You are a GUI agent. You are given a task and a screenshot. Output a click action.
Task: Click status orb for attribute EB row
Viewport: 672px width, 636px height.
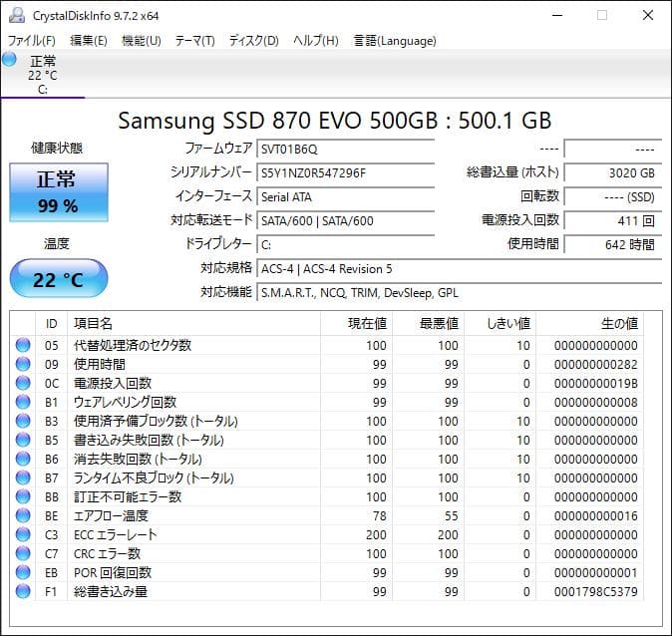click(x=23, y=572)
